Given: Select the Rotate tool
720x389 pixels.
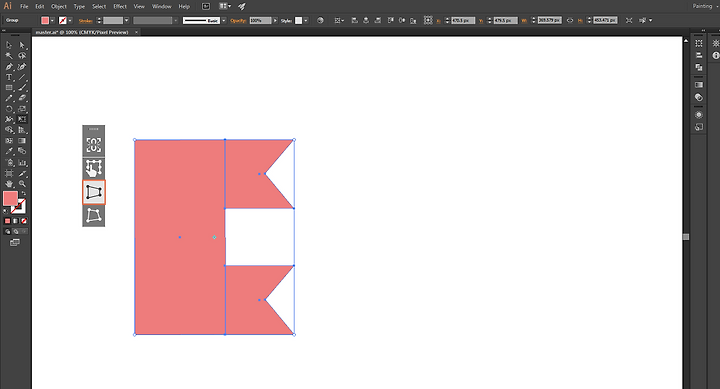Looking at the screenshot, I should pyautogui.click(x=9, y=109).
